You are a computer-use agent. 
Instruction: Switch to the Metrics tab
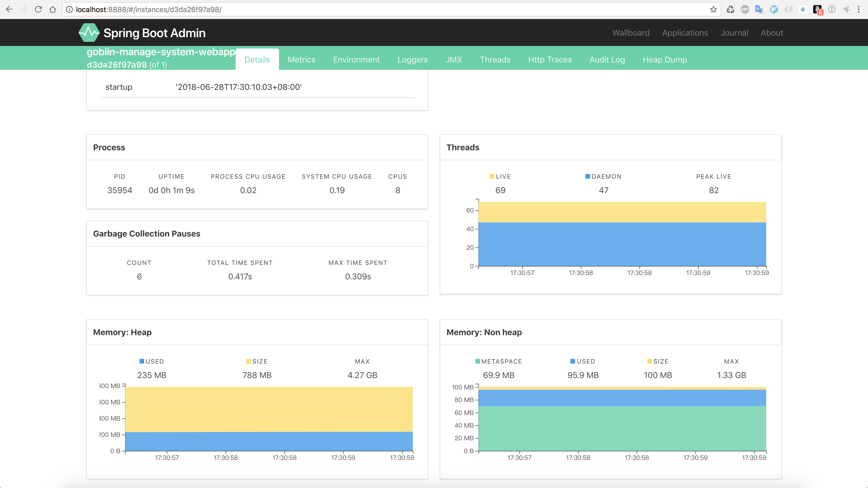click(x=301, y=60)
